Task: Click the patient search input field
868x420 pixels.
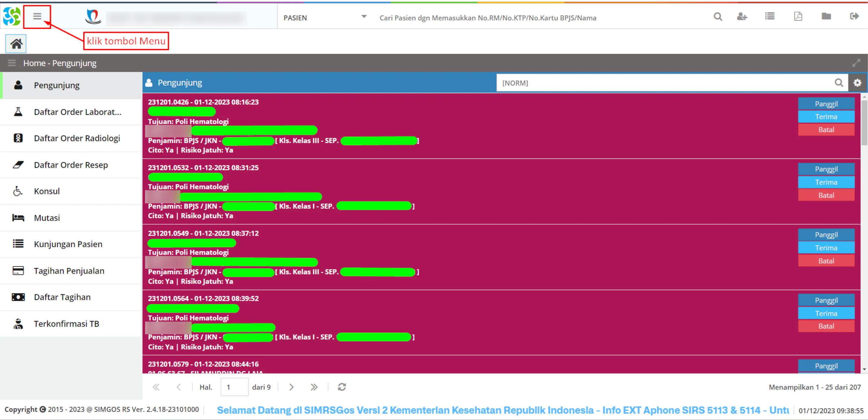Action: coord(539,17)
